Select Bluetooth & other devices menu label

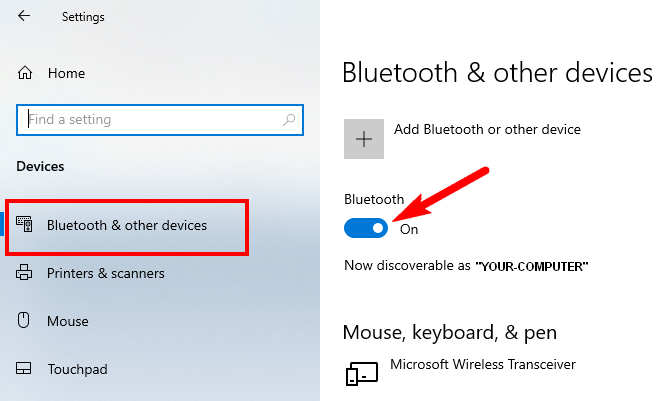127,225
